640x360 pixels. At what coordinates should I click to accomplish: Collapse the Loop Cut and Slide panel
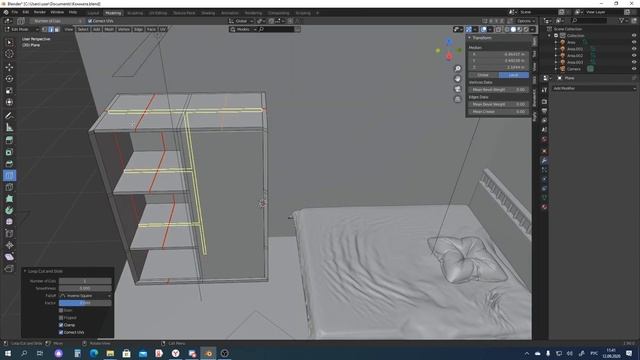tap(25, 271)
